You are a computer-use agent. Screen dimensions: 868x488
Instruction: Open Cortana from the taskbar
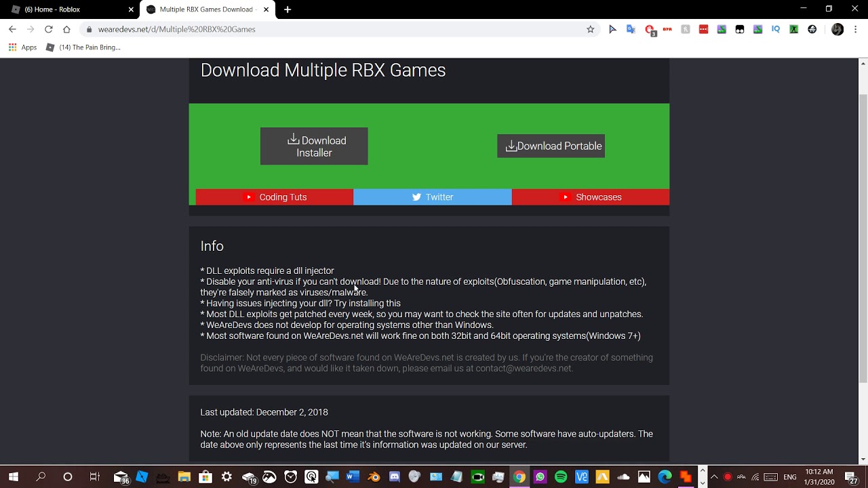point(68,477)
